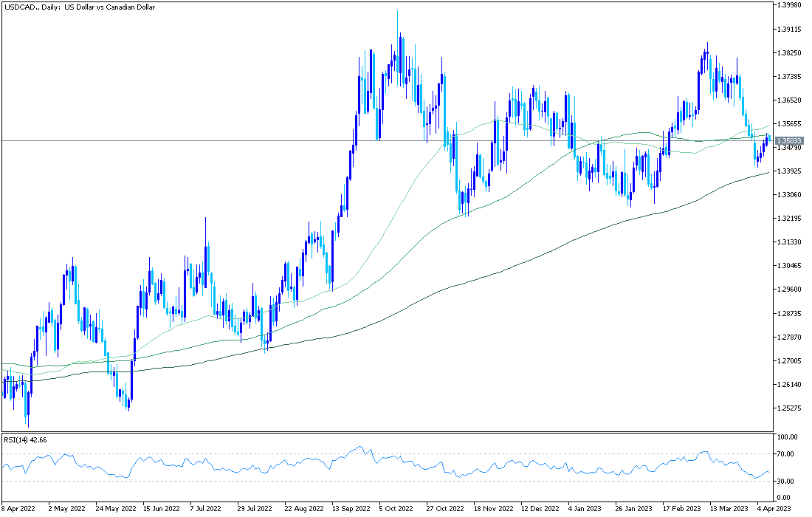
Task: Click price axis label 1.29600
Action: [790, 289]
